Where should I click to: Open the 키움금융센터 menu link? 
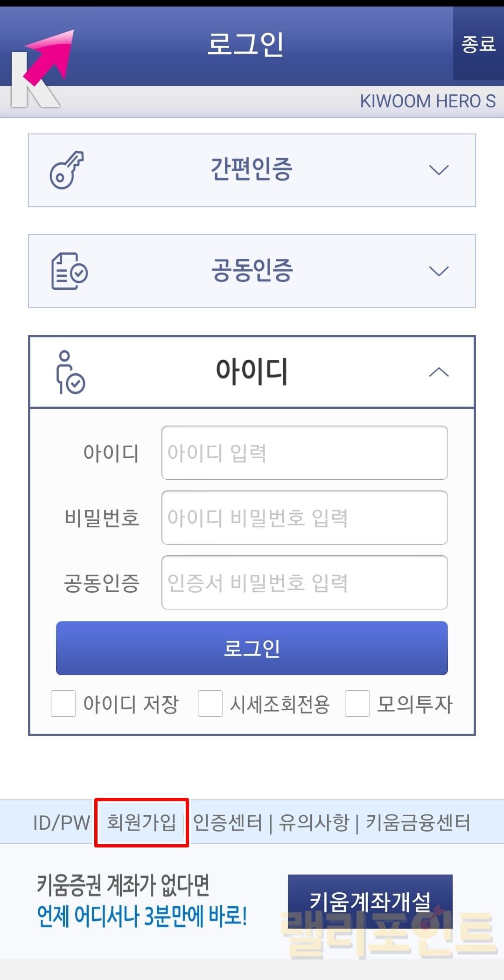[418, 823]
